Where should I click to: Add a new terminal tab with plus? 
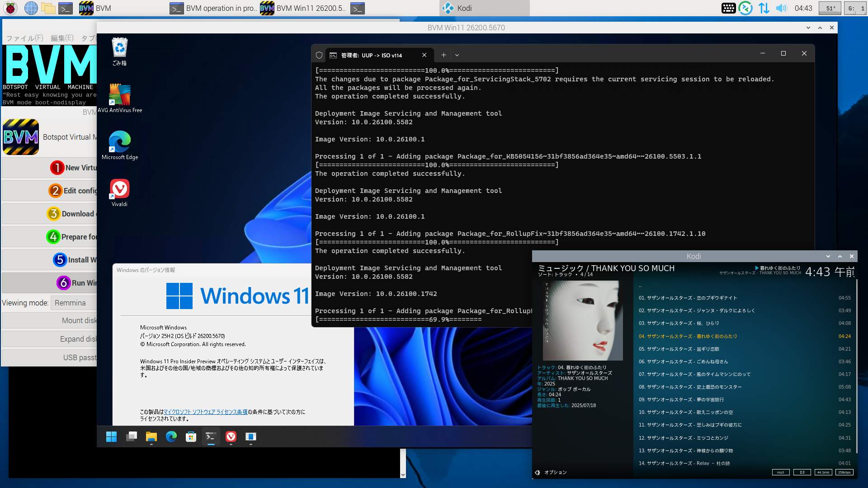click(443, 55)
